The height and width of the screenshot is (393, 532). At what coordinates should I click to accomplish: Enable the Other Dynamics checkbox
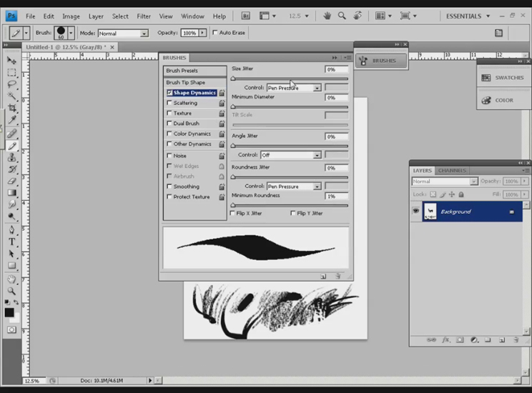click(169, 144)
